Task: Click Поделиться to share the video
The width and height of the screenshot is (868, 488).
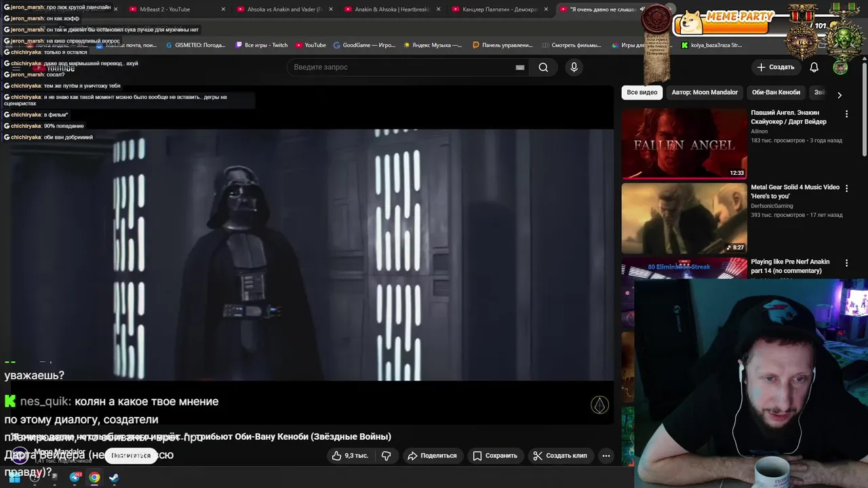Action: (432, 455)
